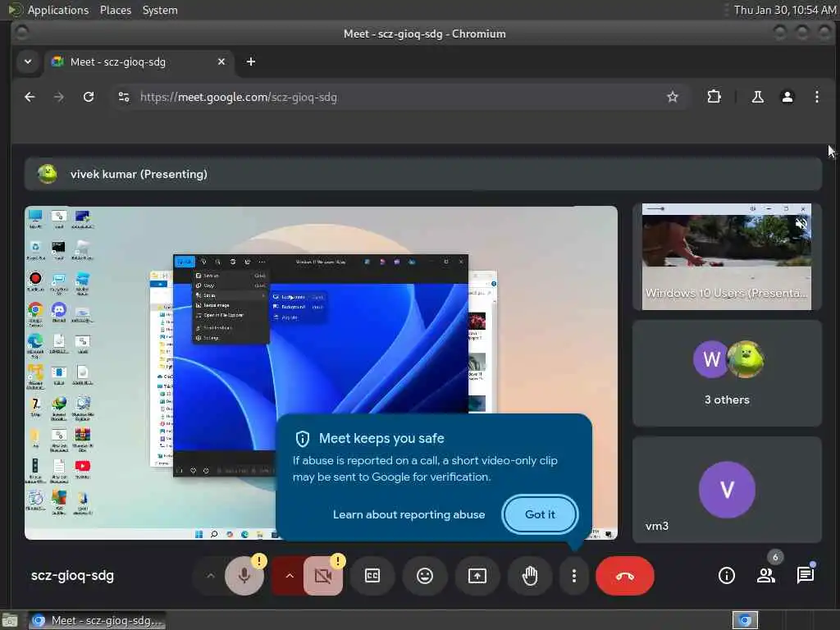Viewport: 840px width, 630px height.
Task: Raise hand in the meeting
Action: [x=530, y=576]
